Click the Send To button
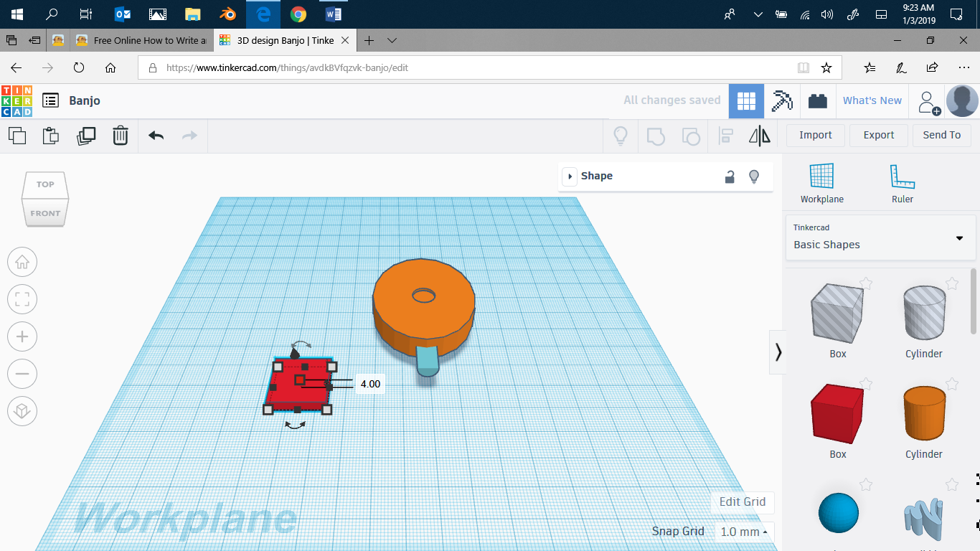The height and width of the screenshot is (551, 980). (x=942, y=135)
